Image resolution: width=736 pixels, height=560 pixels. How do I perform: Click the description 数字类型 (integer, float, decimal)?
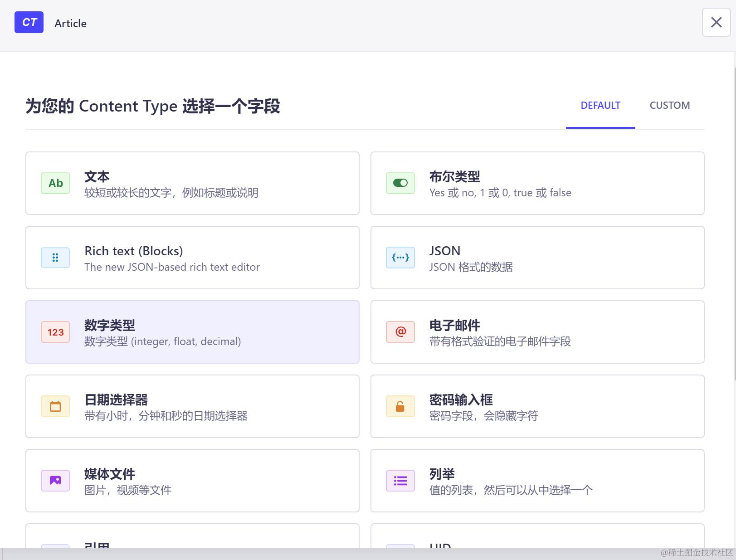[163, 341]
